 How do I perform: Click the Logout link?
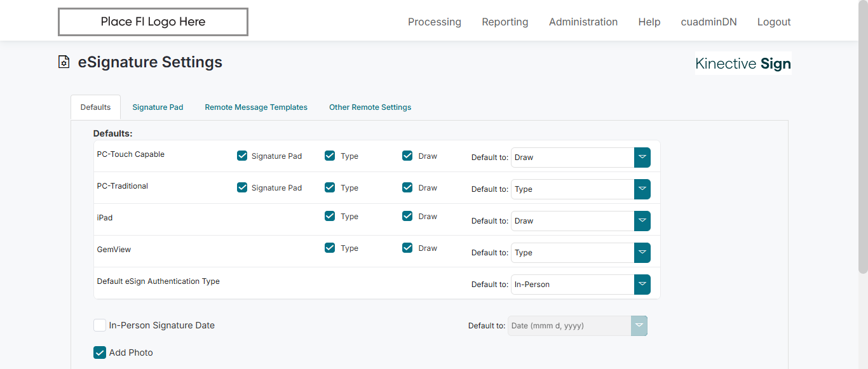[x=773, y=22]
